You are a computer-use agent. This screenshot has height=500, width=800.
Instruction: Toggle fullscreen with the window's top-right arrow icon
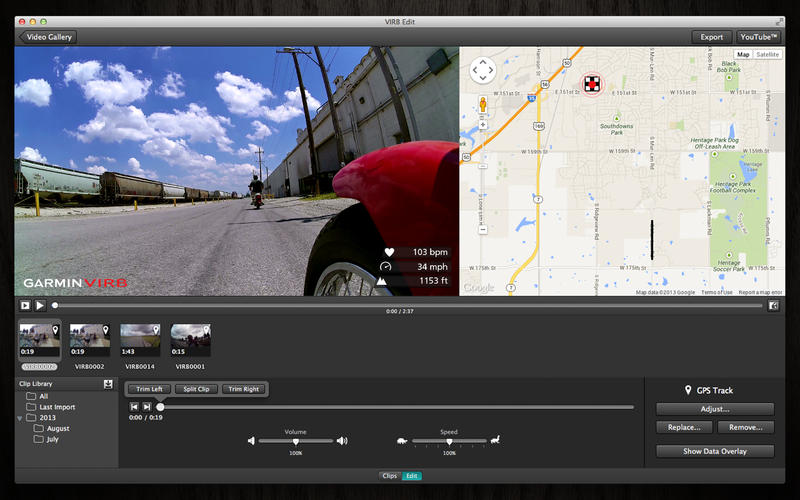tap(779, 21)
